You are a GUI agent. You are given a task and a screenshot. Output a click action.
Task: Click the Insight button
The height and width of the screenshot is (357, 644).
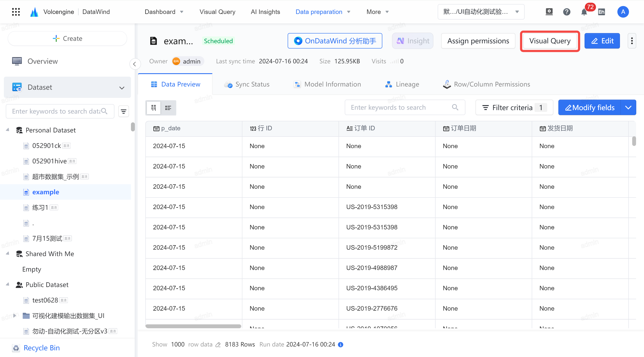[413, 41]
